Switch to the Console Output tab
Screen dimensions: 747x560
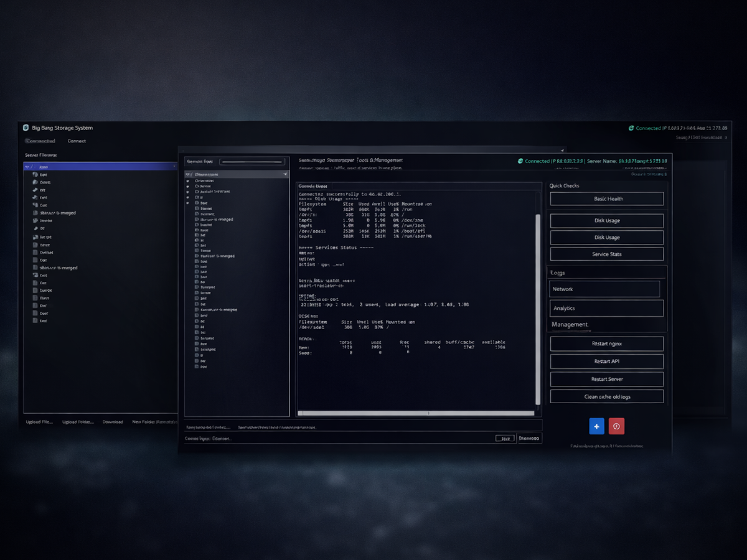pos(312,186)
